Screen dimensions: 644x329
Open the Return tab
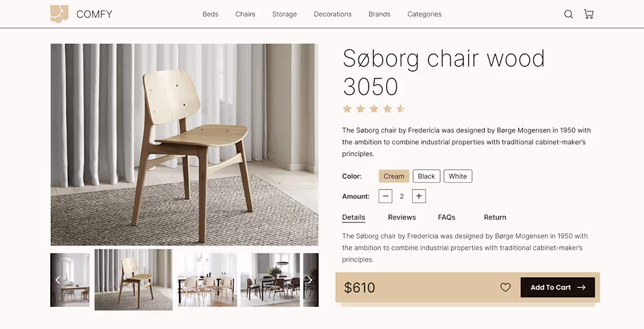pyautogui.click(x=495, y=217)
